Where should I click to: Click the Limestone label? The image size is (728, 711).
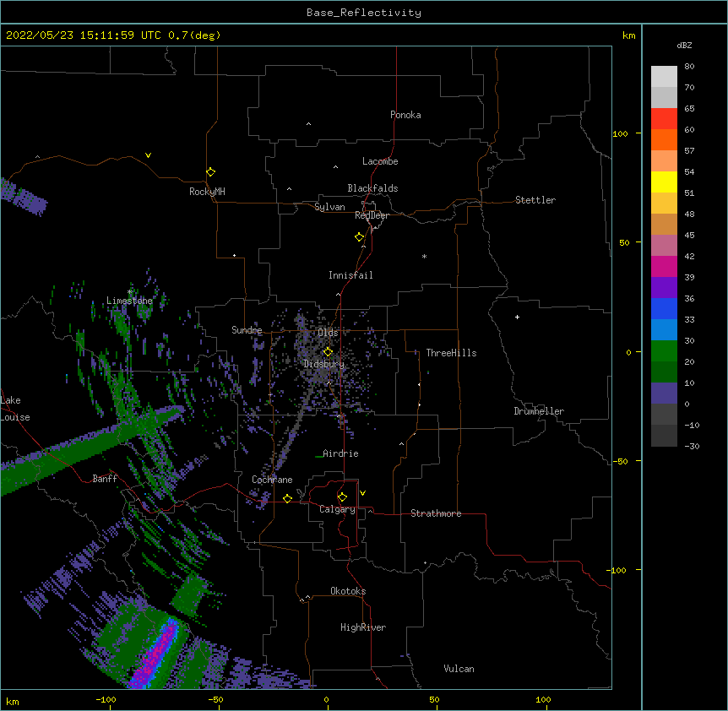click(x=129, y=301)
